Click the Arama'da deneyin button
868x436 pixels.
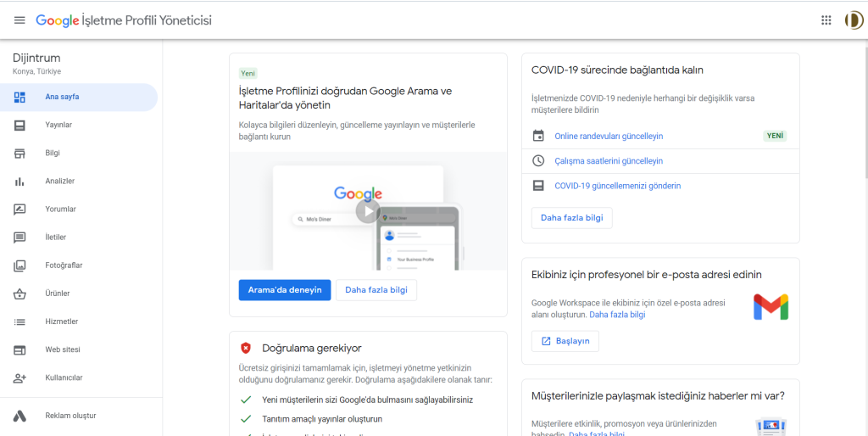[x=285, y=290]
